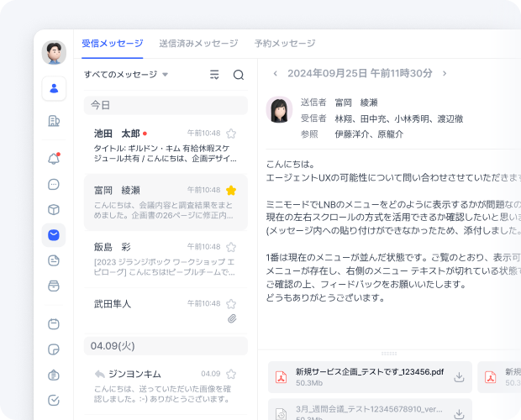Go to previous message with left chevron

(275, 74)
